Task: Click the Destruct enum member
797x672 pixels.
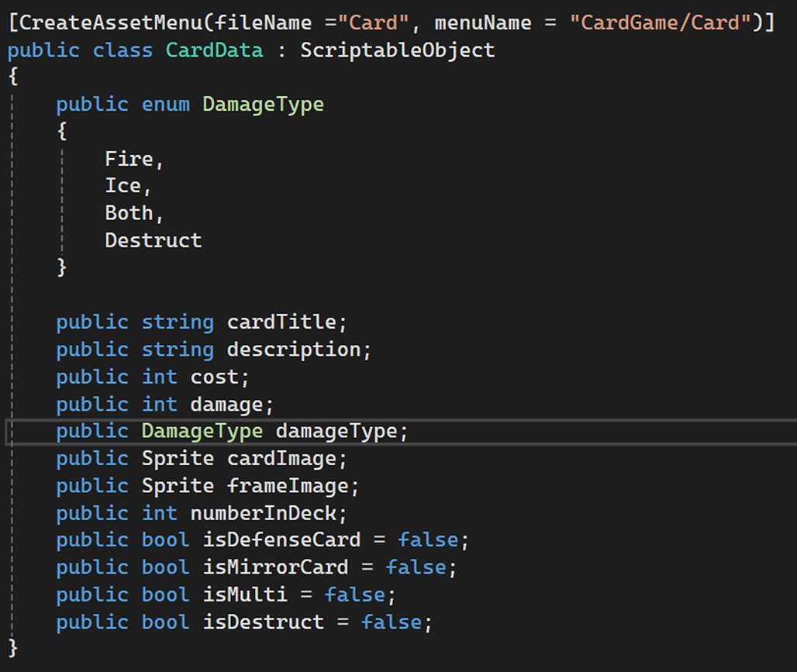Action: coord(154,240)
